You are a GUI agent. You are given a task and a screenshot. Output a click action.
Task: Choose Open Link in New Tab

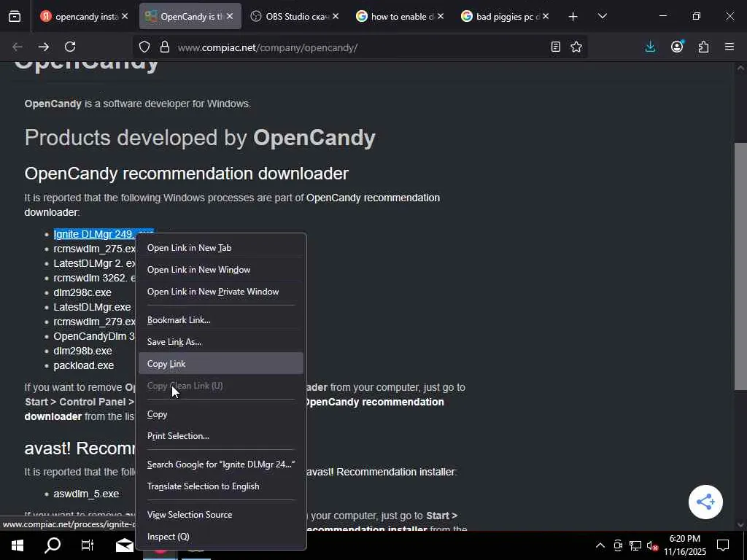coord(220,248)
